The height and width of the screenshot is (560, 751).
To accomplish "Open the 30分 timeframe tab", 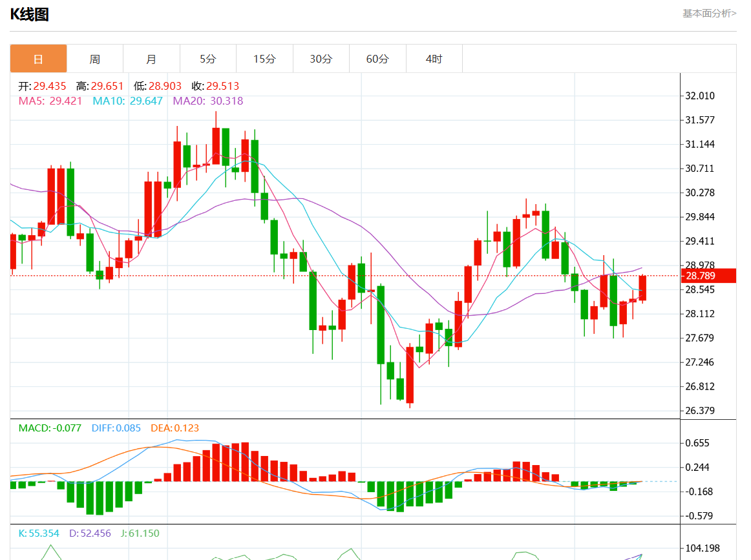I will click(x=321, y=59).
